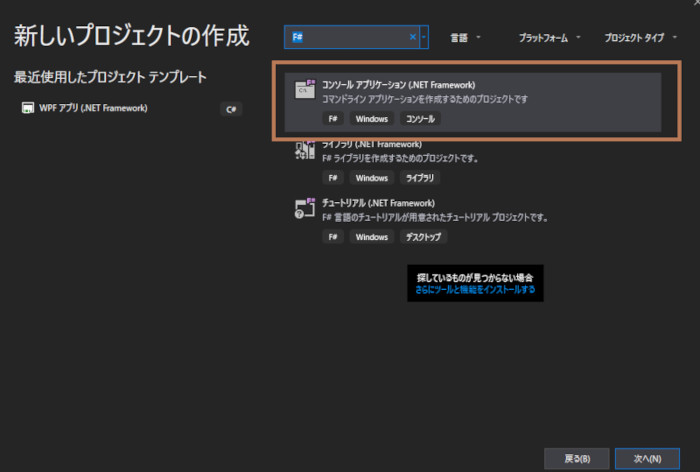700x472 pixels.
Task: Open the 言語 filter dropdown
Action: point(463,37)
